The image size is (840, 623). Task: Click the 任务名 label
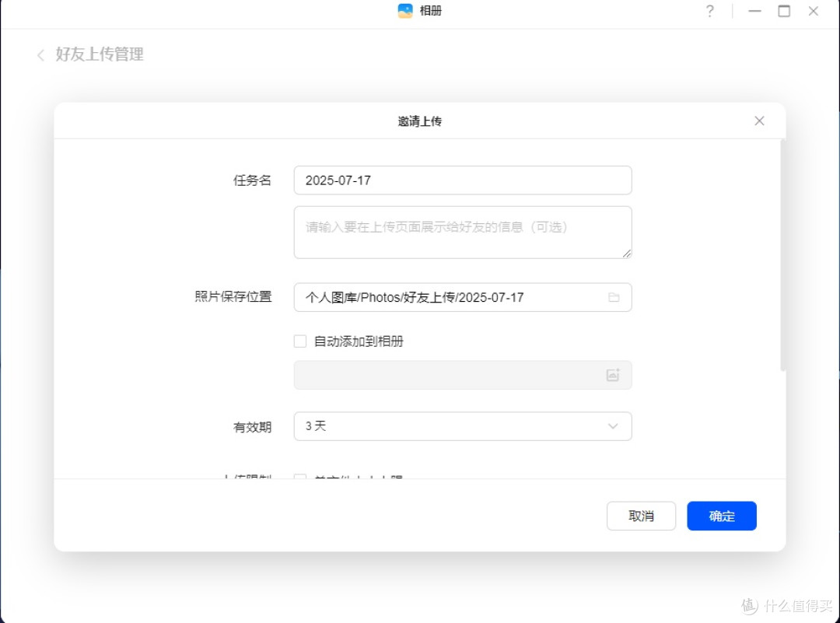252,180
